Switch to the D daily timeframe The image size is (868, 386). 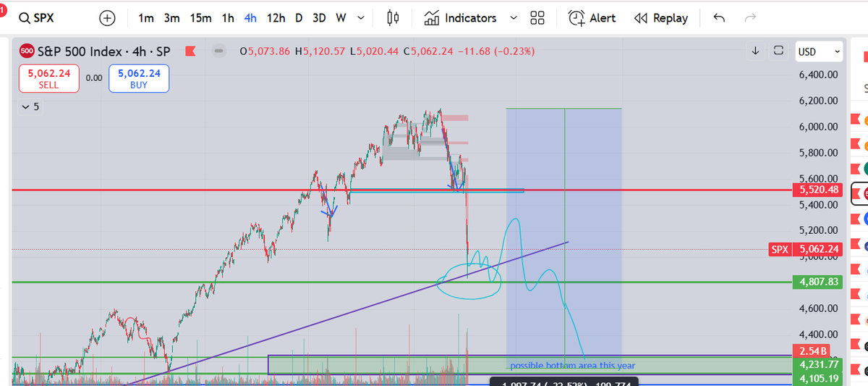click(299, 18)
